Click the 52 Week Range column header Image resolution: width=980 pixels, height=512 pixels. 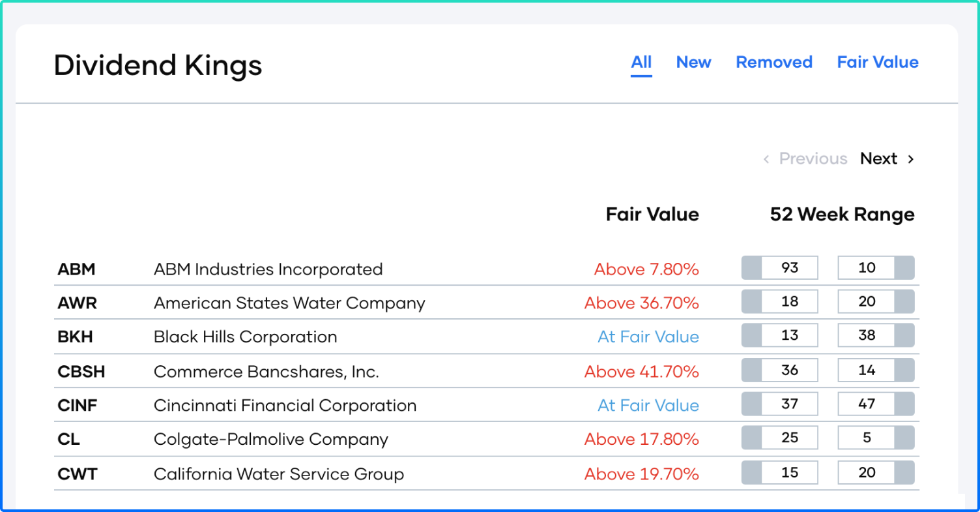pos(842,215)
